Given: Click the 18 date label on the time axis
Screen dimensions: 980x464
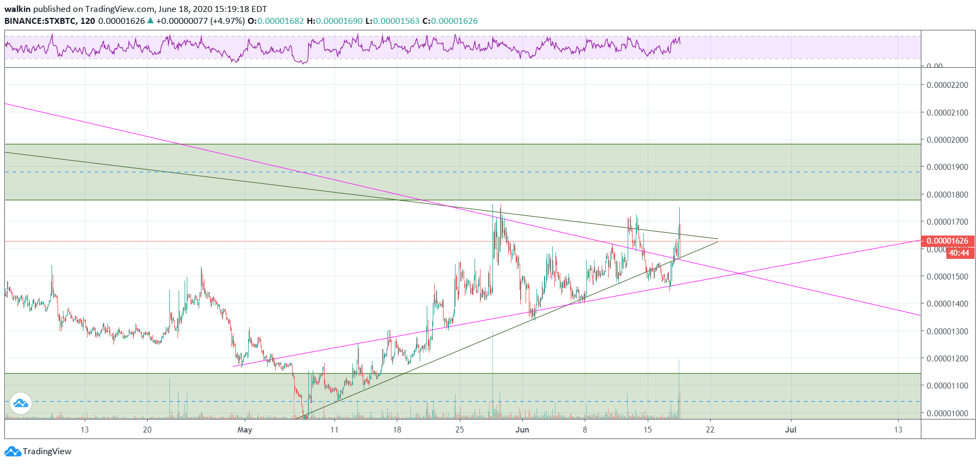Looking at the screenshot, I should click(x=397, y=430).
